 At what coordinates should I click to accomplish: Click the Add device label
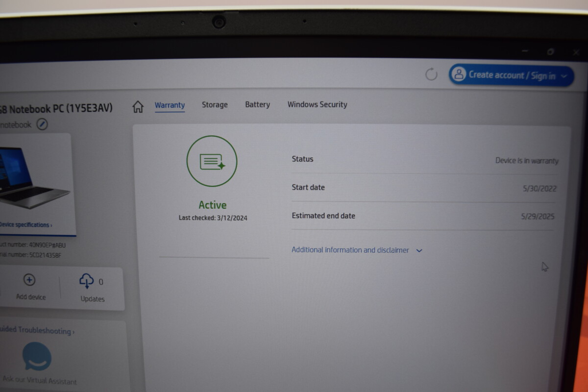(x=31, y=297)
